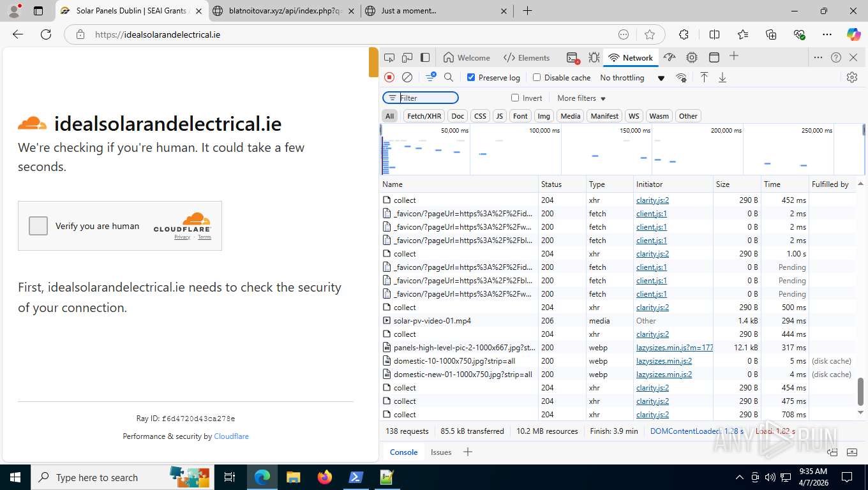Switch to the Just a moment browser tab
This screenshot has height=490, width=868.
[437, 11]
